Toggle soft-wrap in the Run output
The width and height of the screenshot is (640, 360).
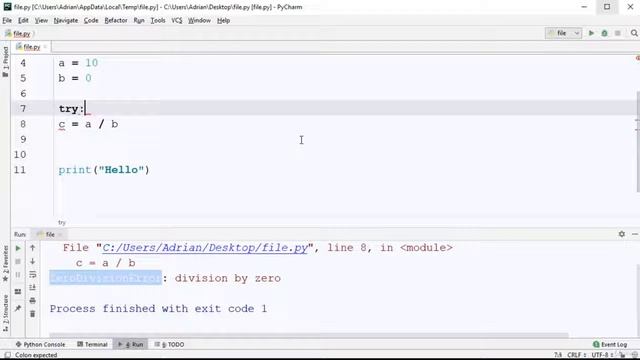point(33,275)
